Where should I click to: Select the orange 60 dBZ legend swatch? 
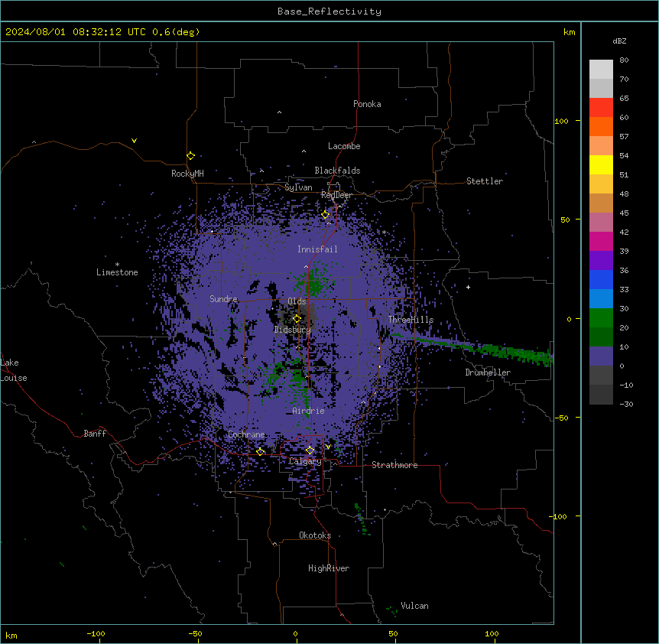tap(601, 126)
